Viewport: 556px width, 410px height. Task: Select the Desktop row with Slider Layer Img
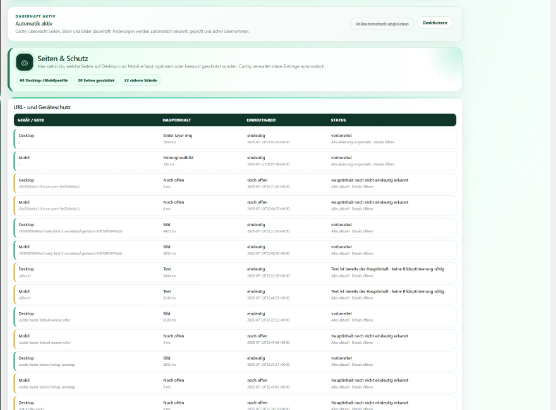(235, 139)
